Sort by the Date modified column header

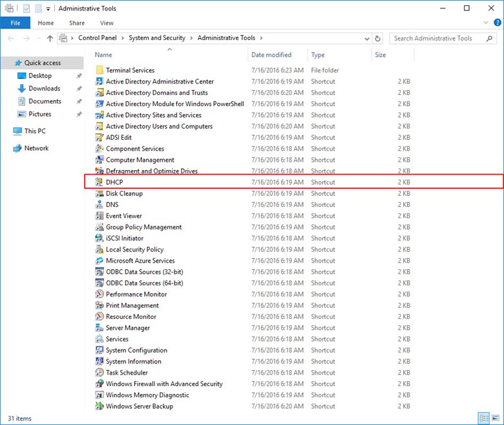pos(271,55)
